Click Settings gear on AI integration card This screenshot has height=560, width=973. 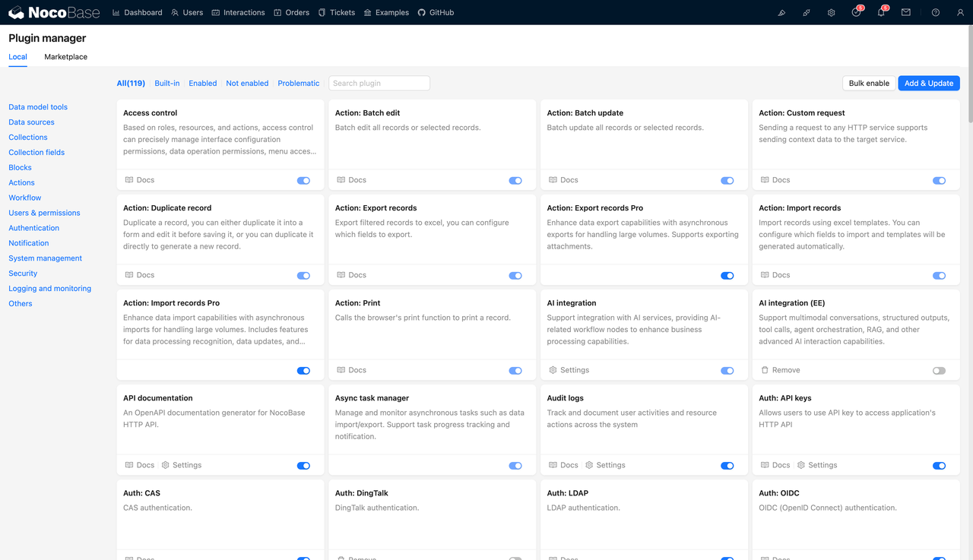pyautogui.click(x=553, y=370)
